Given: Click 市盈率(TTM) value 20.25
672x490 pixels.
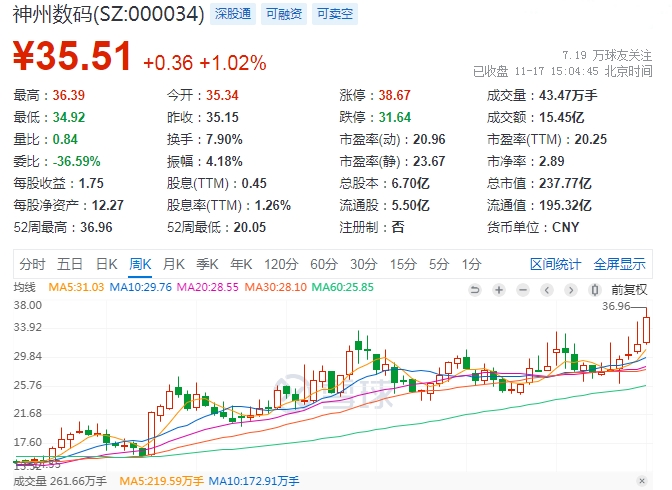Looking at the screenshot, I should [591, 139].
